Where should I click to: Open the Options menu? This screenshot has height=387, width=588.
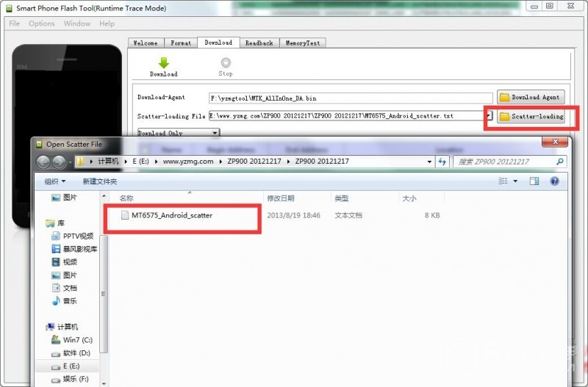[42, 23]
